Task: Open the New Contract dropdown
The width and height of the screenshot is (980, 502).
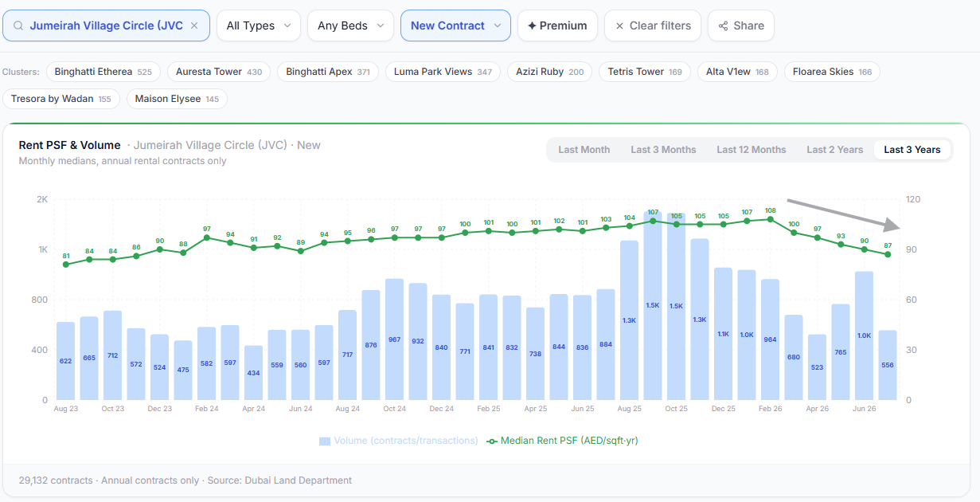Action: point(455,25)
